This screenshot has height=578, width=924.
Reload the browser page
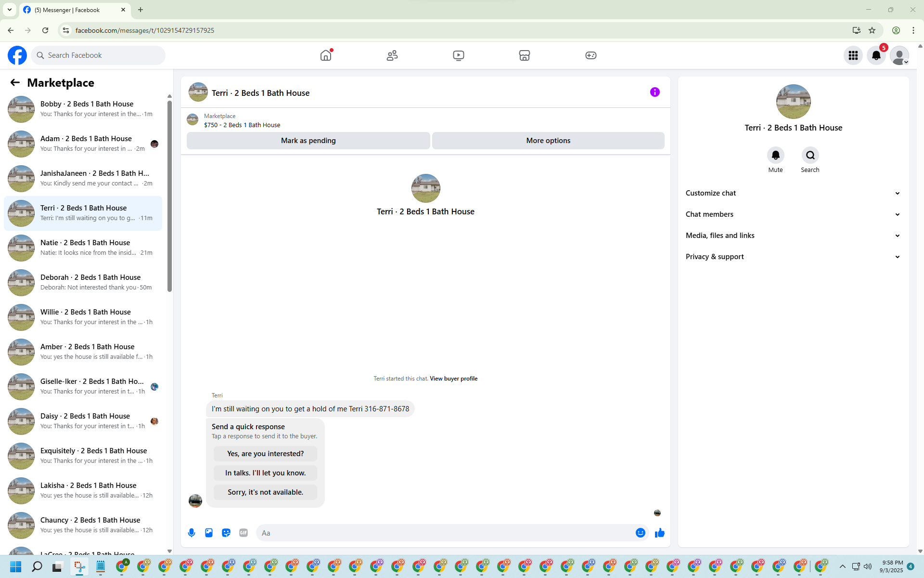coord(45,30)
